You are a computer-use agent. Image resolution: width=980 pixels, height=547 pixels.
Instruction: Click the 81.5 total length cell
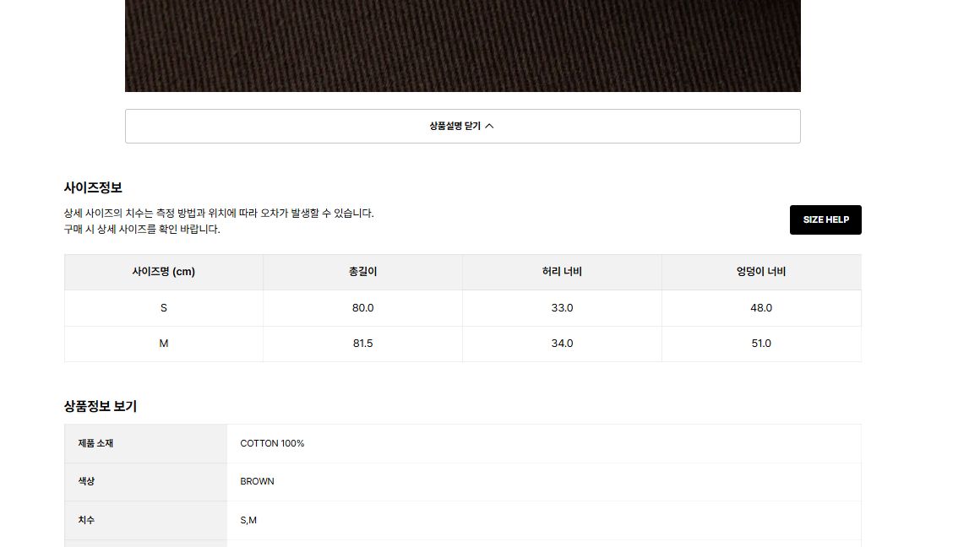[362, 344]
